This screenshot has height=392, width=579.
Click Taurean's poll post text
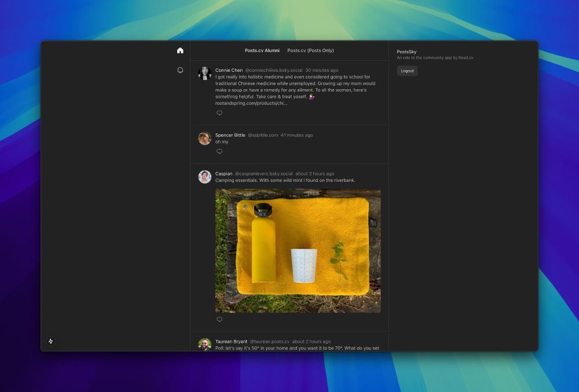click(x=297, y=348)
